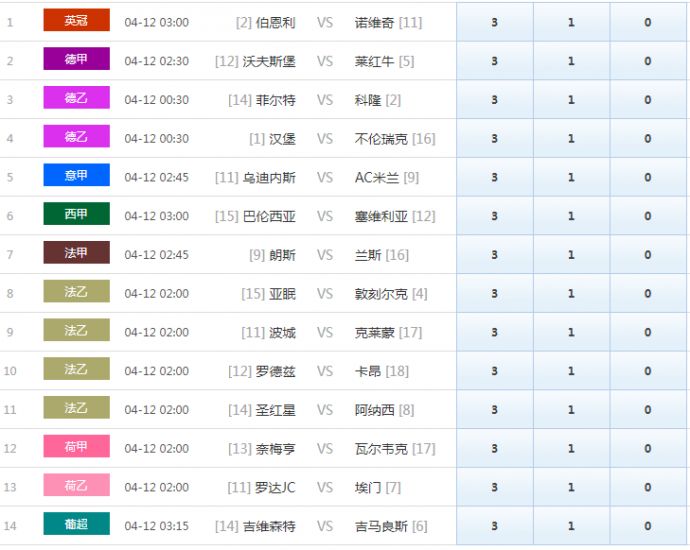Image resolution: width=690 pixels, height=550 pixels.
Task: Open team 莱红牛 link
Action: 374,61
